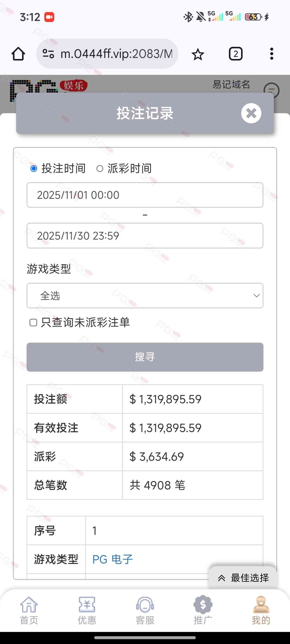Check the 只查询未派彩注单 checkbox
Viewport: 290px width, 644px height.
pos(33,323)
